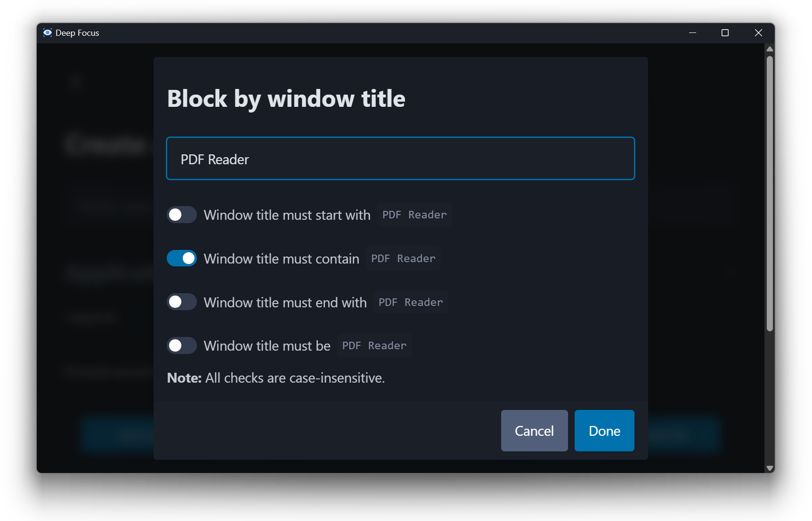Click the "Window title must end with" label
Screen dimensions: 812x521
tap(285, 303)
